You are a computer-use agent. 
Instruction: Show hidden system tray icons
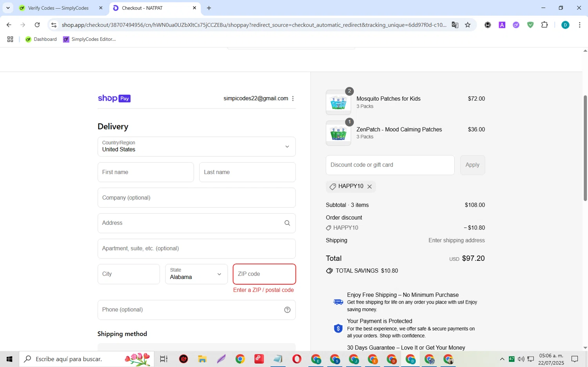(502, 359)
